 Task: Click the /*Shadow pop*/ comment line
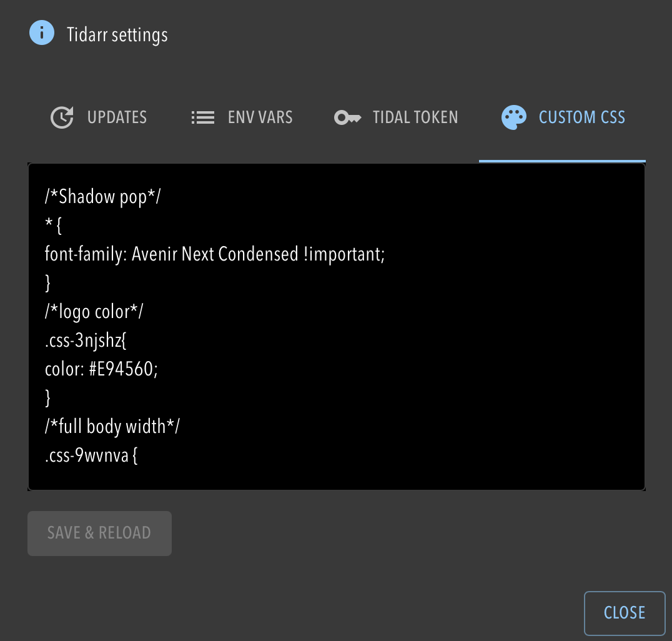(x=102, y=197)
